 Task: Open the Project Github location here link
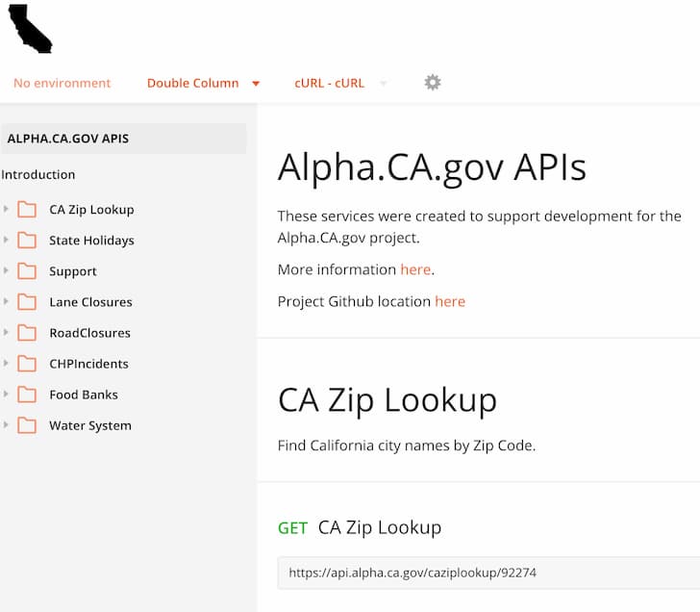pos(450,301)
